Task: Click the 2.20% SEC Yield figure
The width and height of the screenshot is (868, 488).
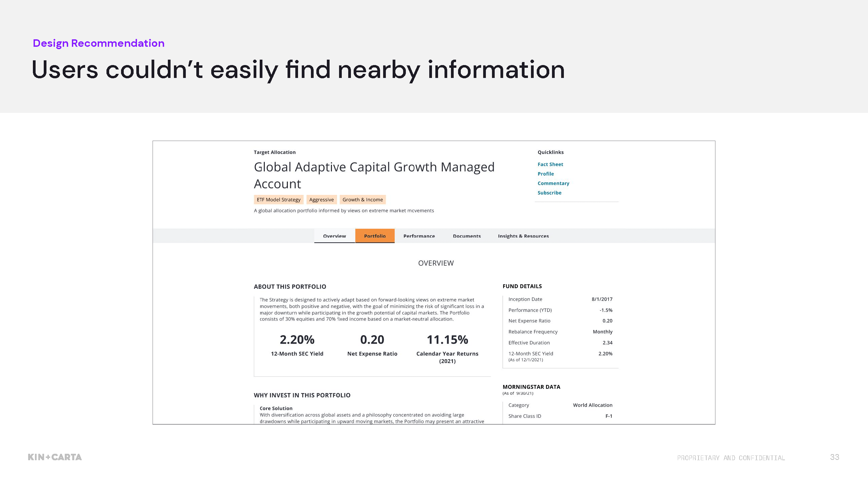Action: click(x=297, y=340)
